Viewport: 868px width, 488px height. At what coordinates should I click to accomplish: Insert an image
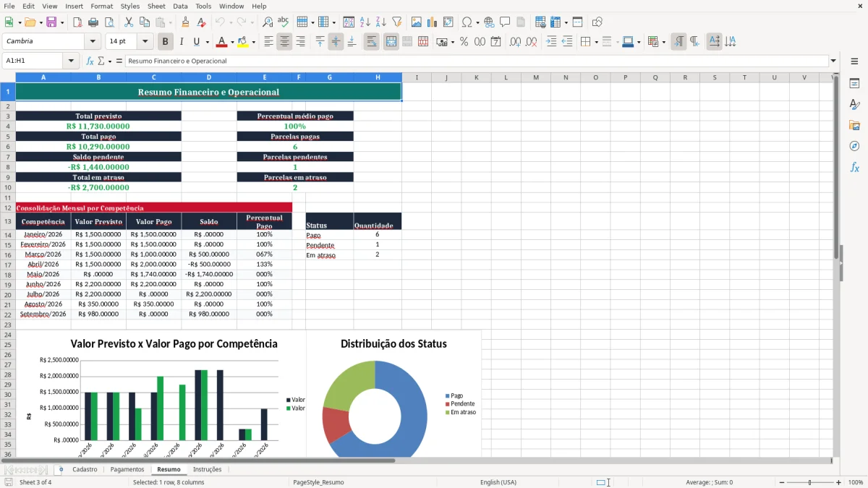tap(416, 22)
